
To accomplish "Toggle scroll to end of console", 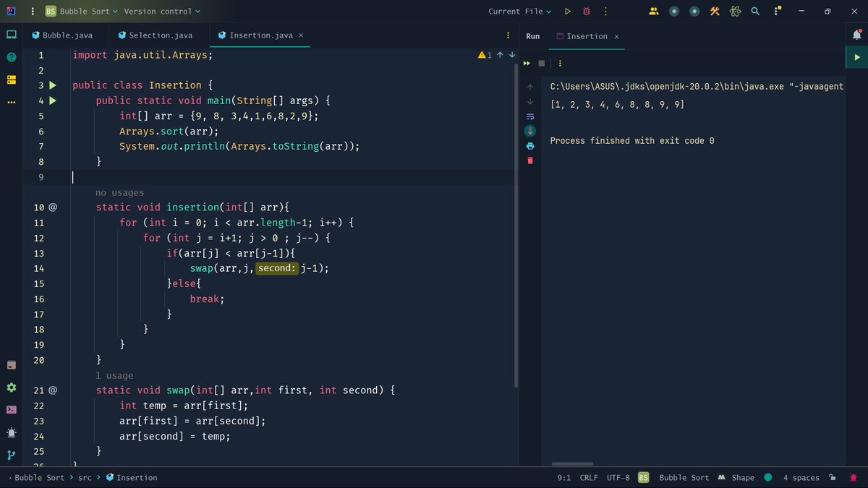I will 529,131.
